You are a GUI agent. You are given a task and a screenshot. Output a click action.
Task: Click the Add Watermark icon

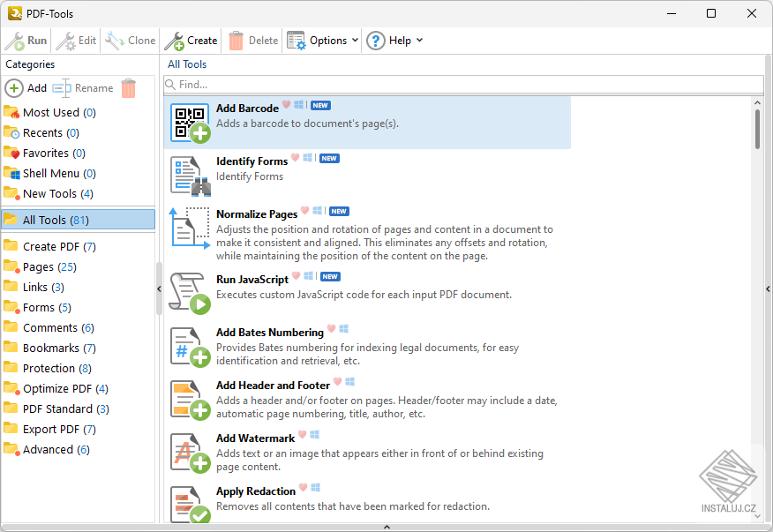tap(191, 453)
